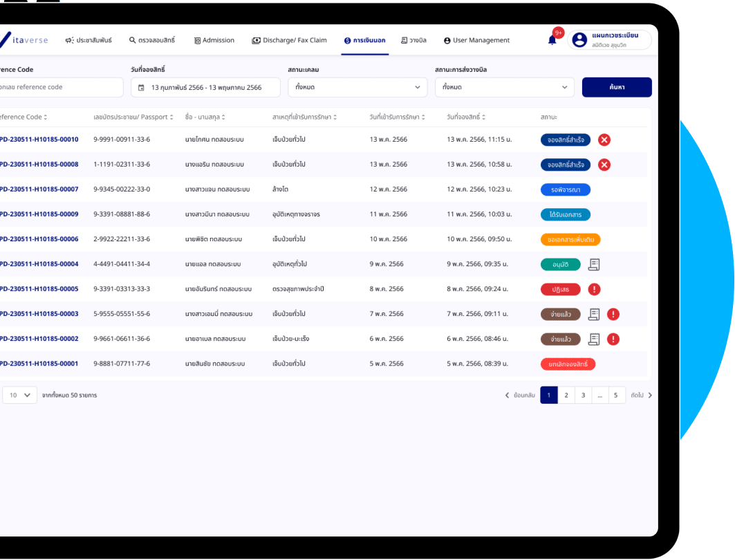Click alert icon for PD-230511-H10185-00002

coord(613,339)
